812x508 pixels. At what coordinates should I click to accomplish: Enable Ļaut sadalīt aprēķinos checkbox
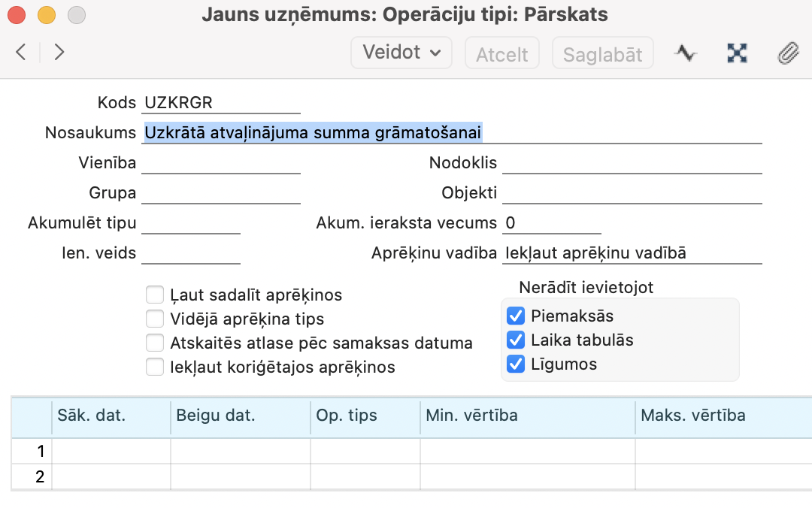coord(155,295)
